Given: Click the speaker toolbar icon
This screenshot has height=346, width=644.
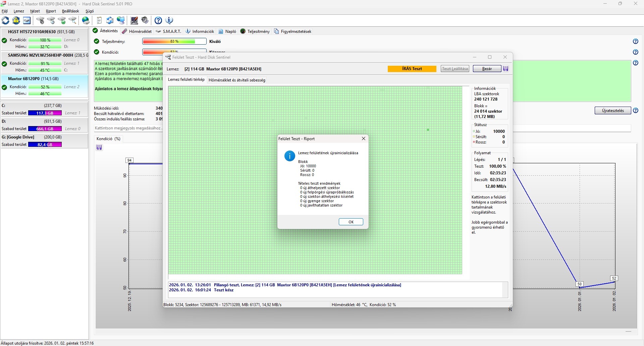Looking at the screenshot, I should point(145,20).
